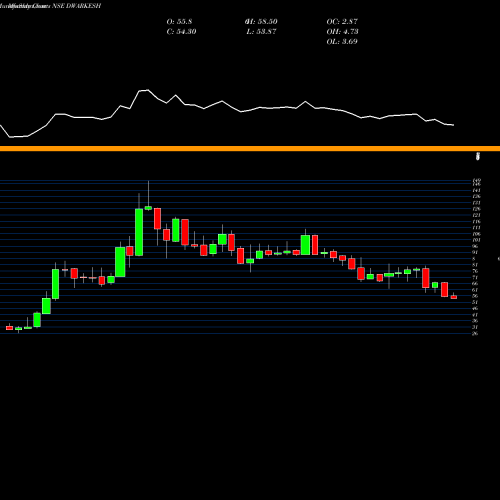Click the 51 price axis label

pos(475,302)
